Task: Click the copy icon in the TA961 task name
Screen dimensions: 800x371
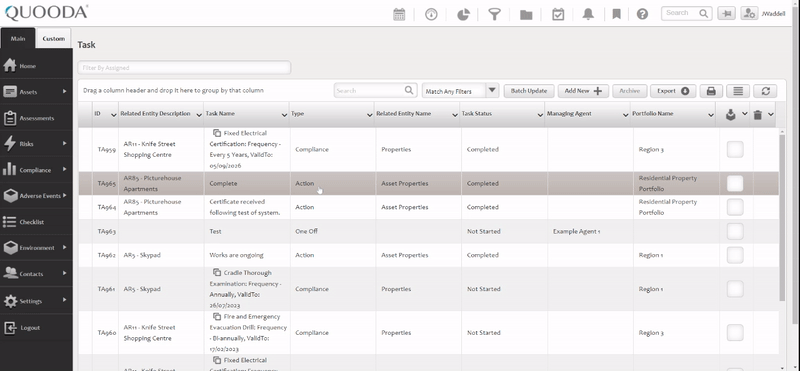Action: coord(217,273)
